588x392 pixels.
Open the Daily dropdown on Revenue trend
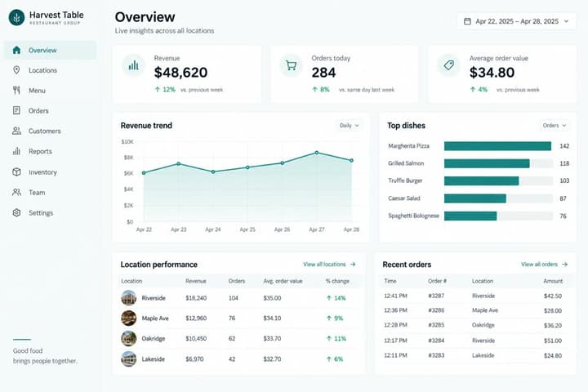pyautogui.click(x=350, y=125)
